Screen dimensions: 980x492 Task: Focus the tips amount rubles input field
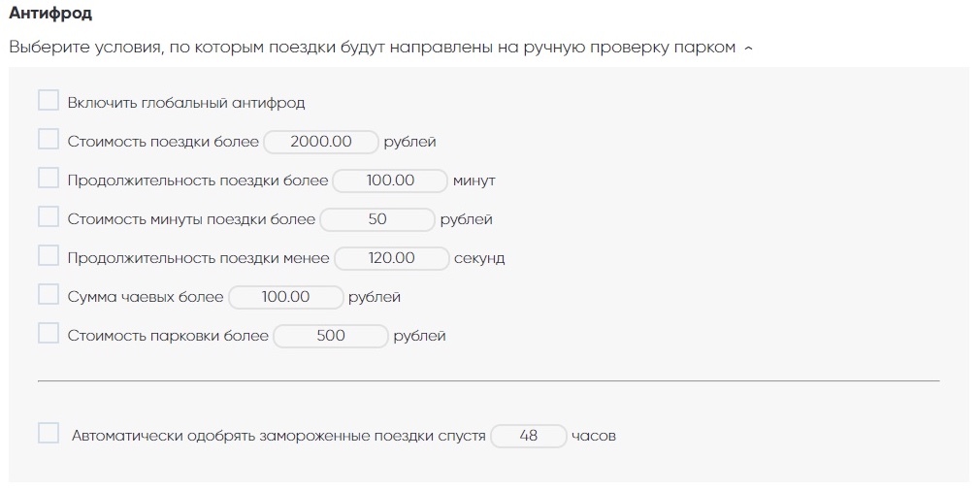[x=286, y=297]
